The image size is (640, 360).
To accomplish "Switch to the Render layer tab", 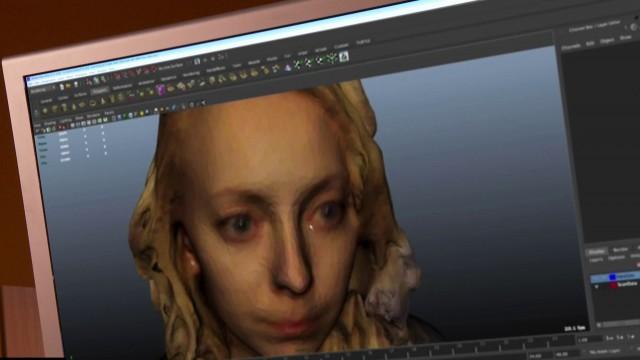I will pyautogui.click(x=620, y=249).
